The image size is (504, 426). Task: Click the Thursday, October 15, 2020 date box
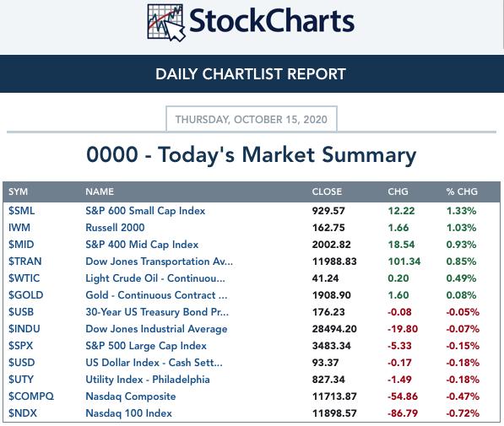point(252,119)
